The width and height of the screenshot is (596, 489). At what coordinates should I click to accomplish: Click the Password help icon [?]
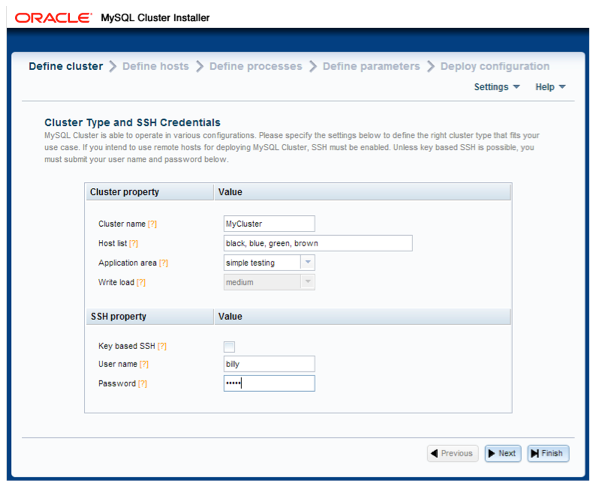click(x=142, y=383)
